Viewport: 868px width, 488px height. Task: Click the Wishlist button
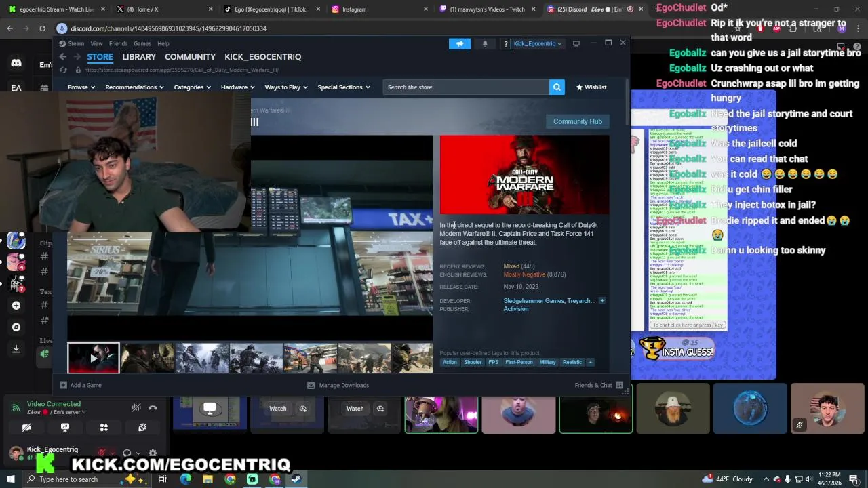click(x=591, y=87)
